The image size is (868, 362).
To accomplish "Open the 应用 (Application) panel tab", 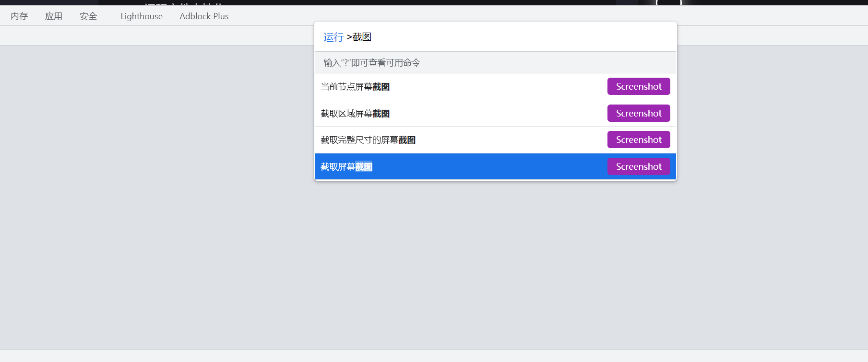I will [53, 16].
